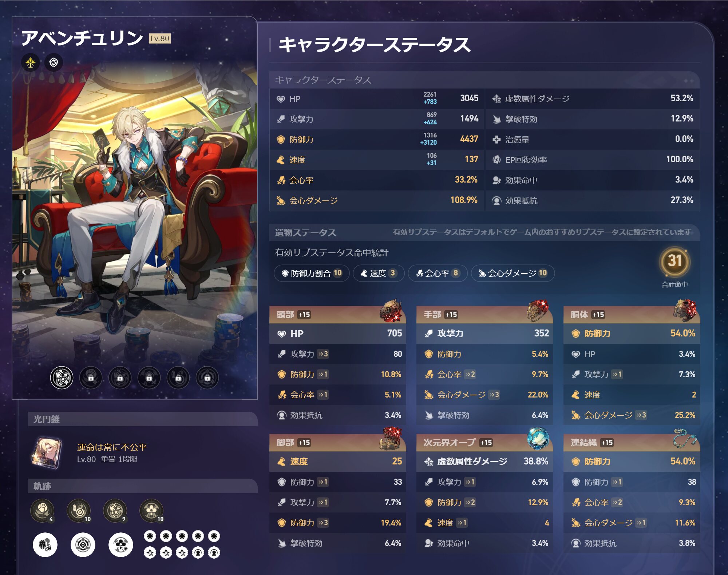This screenshot has height=575, width=728.
Task: Click the link rope relic icon
Action: (685, 439)
